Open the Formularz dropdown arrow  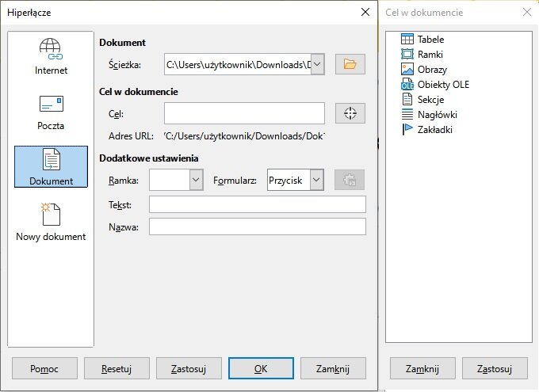click(316, 180)
